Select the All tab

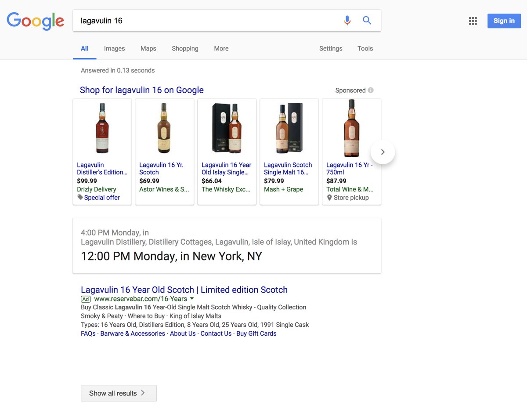tap(85, 48)
